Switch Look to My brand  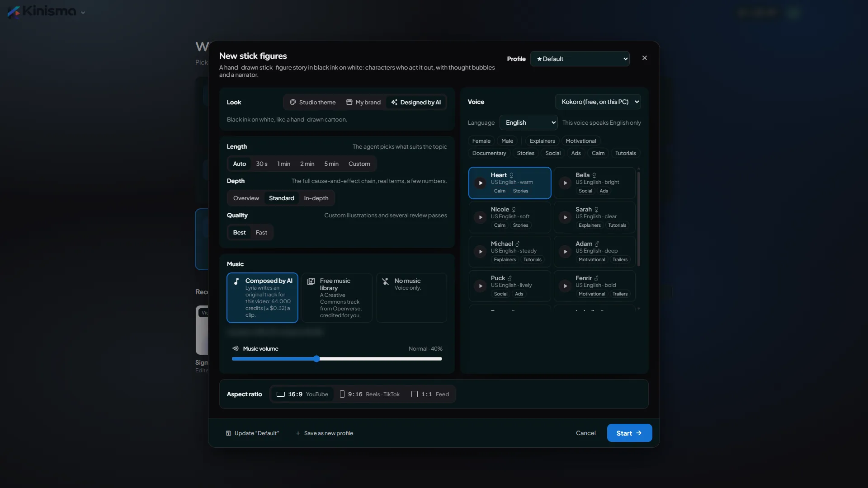[x=363, y=103]
